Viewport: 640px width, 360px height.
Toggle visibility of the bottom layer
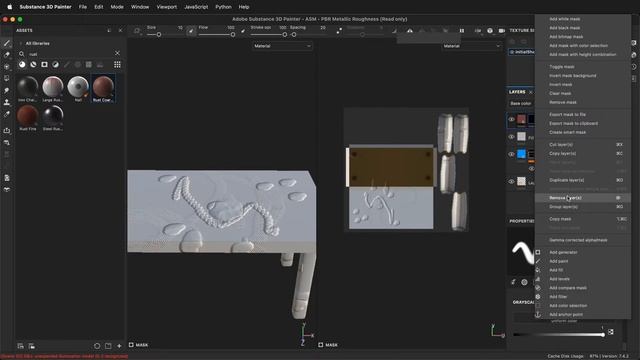[x=511, y=182]
